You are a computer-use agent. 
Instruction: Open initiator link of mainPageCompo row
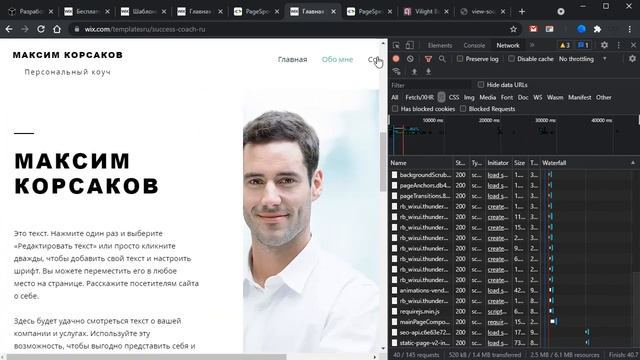click(498, 322)
